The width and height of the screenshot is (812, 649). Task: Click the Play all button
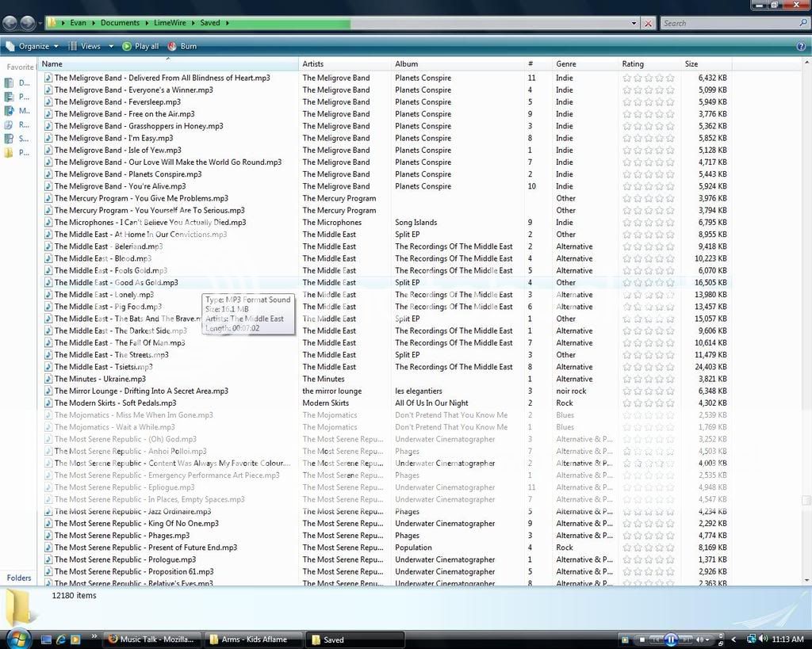140,46
